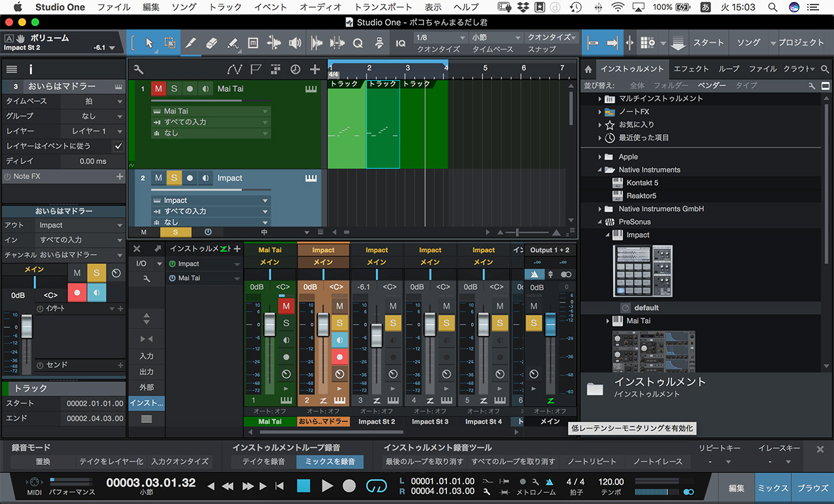Screen dimensions: 834x504
Task: Toggle the Loop button in the transport
Action: pos(376,486)
